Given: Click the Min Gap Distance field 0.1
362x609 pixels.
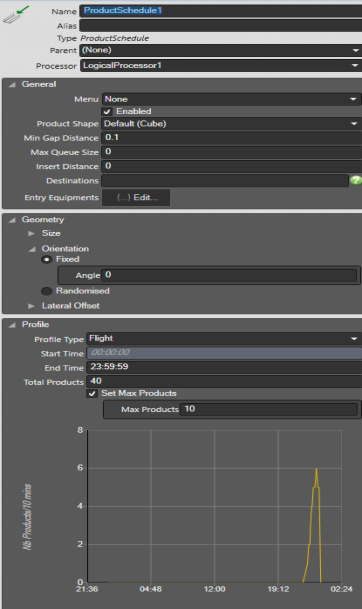Looking at the screenshot, I should click(231, 137).
